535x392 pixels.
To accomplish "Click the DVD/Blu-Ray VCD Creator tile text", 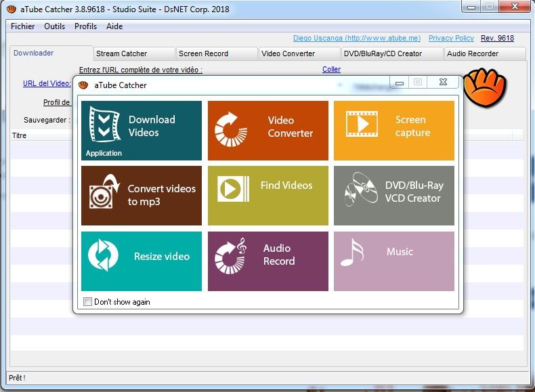I will point(414,192).
